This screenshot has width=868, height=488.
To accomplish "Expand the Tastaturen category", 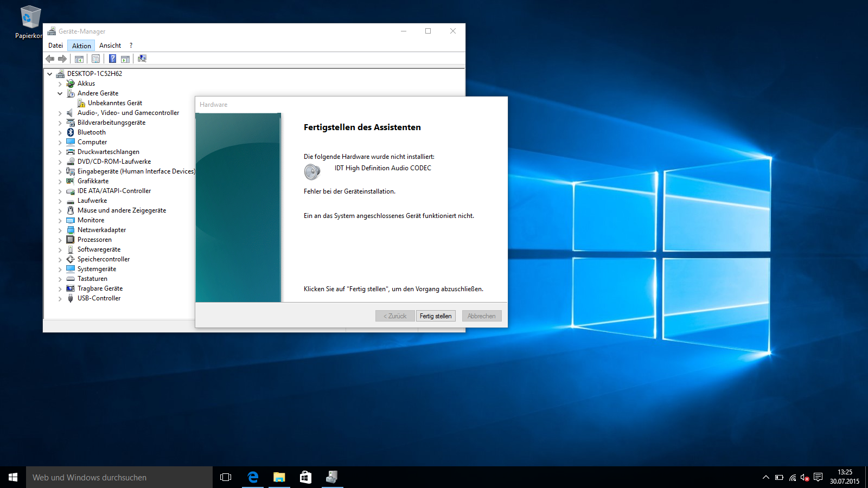I will pos(60,279).
